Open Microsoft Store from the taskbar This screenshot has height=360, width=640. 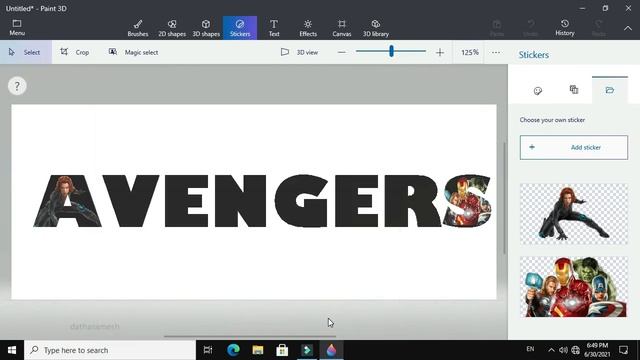[x=282, y=350]
